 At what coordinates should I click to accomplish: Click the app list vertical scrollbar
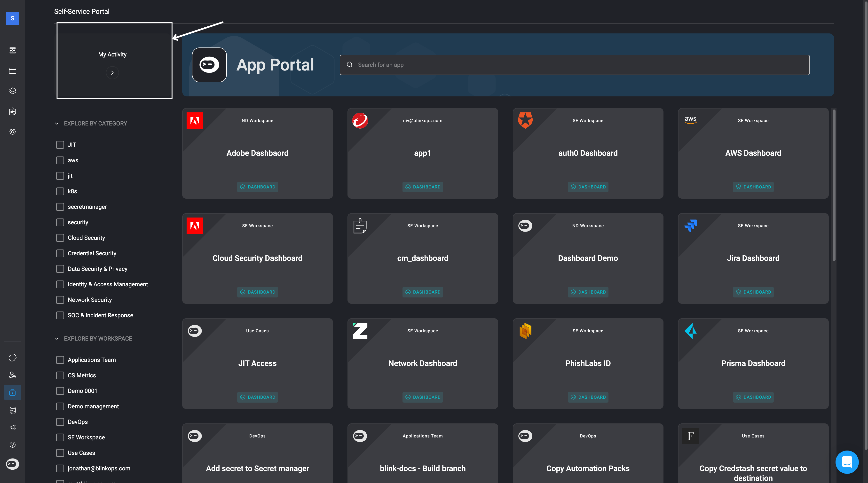(834, 185)
